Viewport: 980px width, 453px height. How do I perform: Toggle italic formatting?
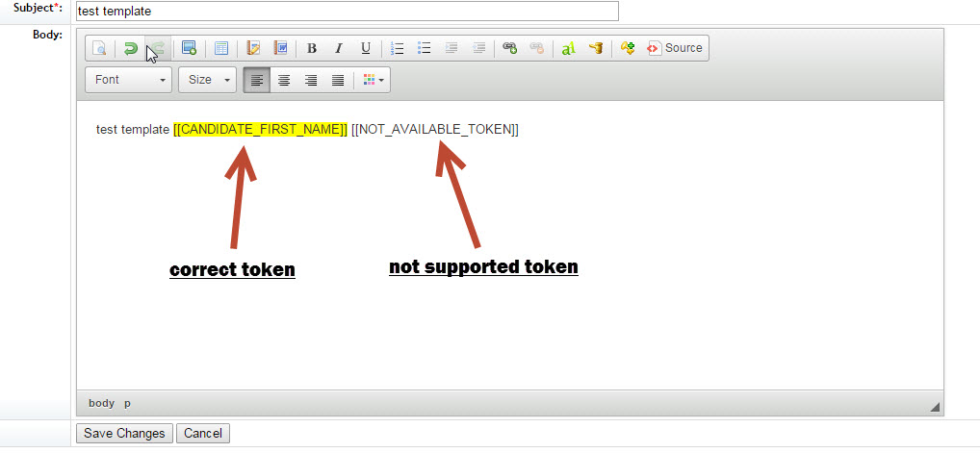[339, 48]
